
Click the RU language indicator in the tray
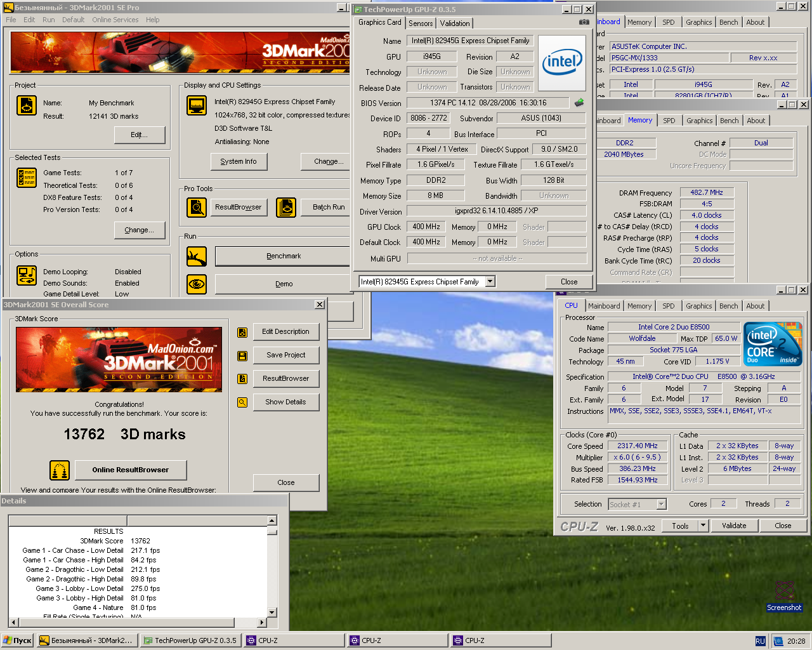point(760,641)
